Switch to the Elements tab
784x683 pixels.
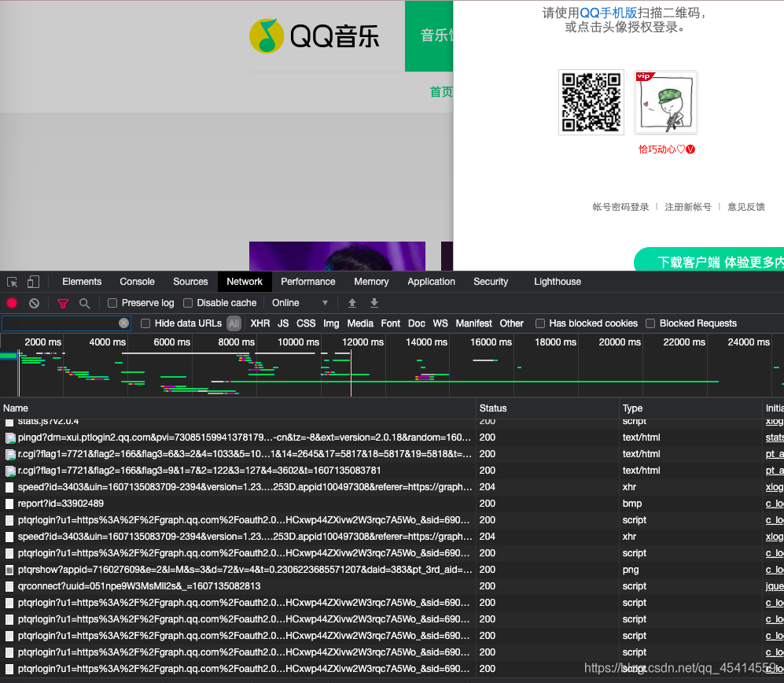pyautogui.click(x=82, y=282)
